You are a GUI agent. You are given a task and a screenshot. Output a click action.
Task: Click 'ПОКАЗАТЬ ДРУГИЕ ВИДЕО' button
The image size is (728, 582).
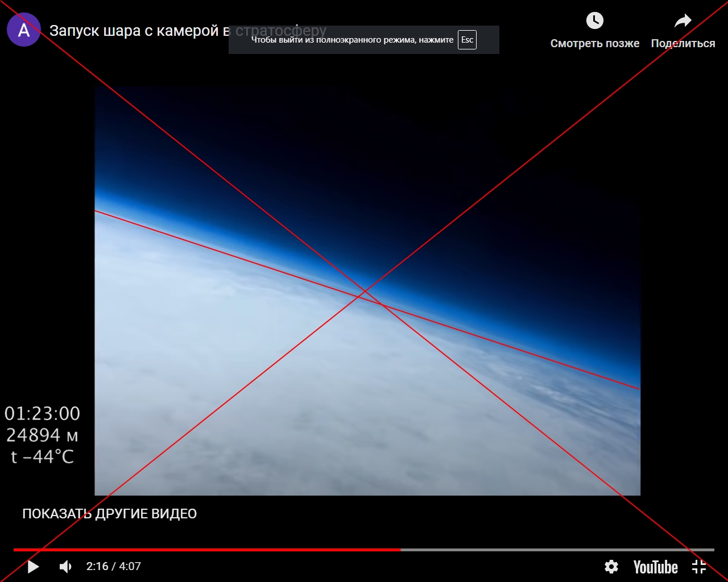coord(110,514)
